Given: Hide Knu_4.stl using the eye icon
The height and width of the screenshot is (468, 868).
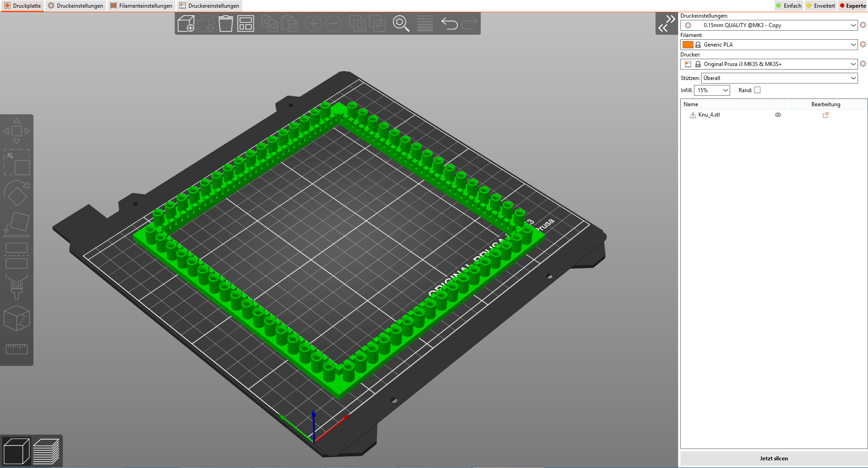Looking at the screenshot, I should pos(778,115).
